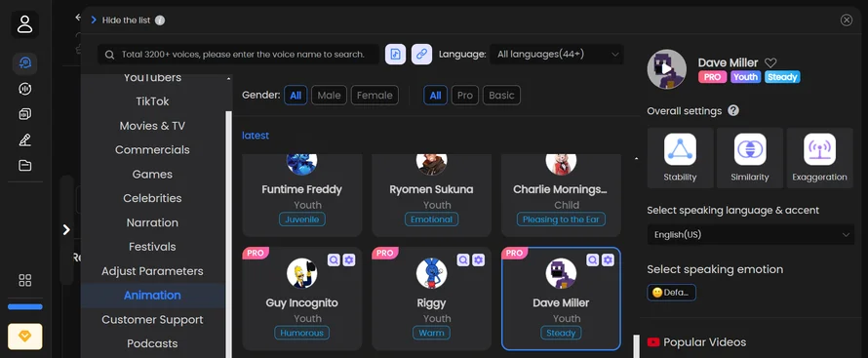Image resolution: width=868 pixels, height=358 pixels.
Task: Open the Celebrities category
Action: pos(152,198)
